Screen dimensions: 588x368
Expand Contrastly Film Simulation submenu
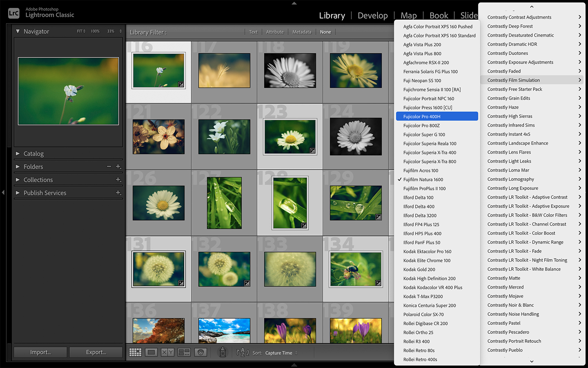(x=532, y=80)
